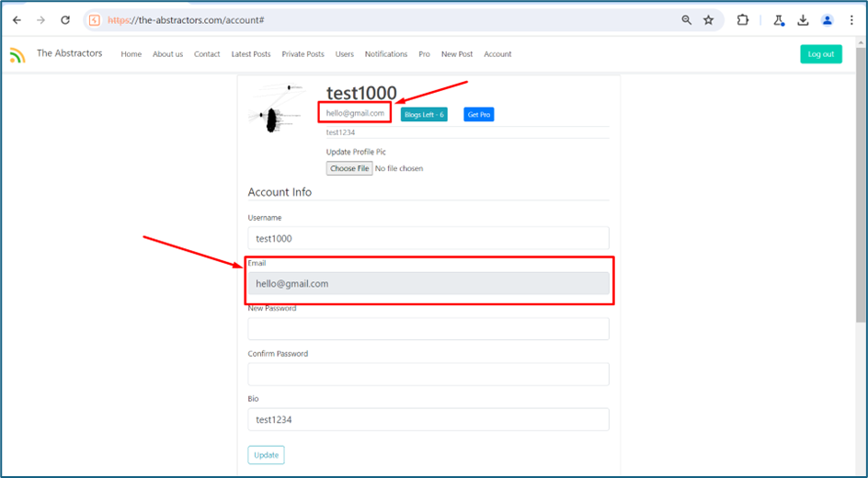Click The Abstractors brand name
Image resolution: width=868 pixels, height=478 pixels.
(70, 53)
